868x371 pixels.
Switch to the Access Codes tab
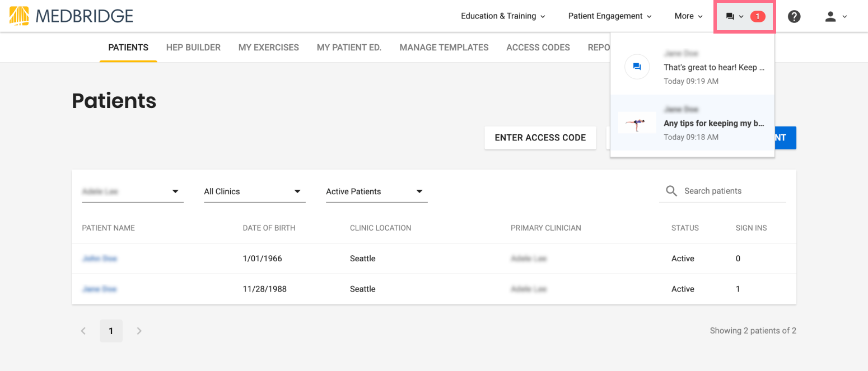(538, 48)
